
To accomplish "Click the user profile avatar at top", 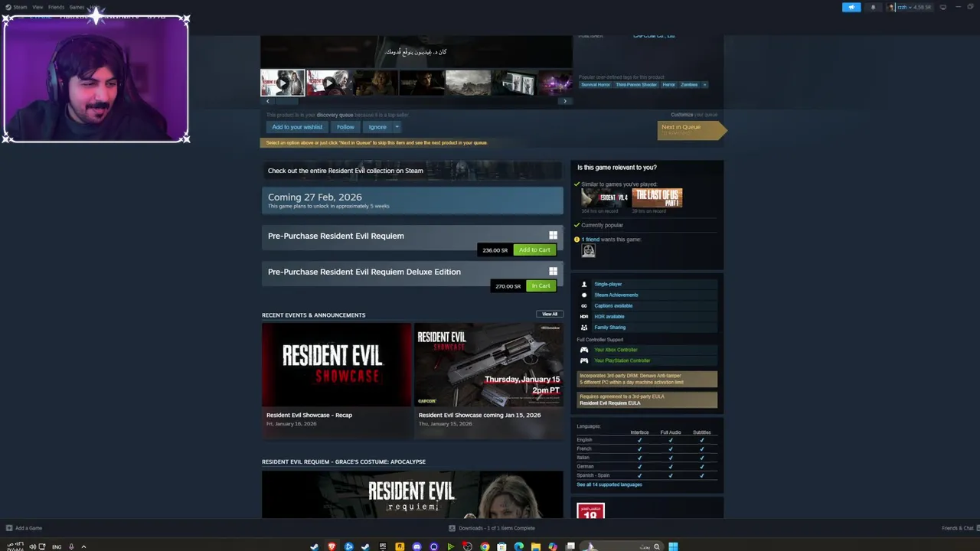I will click(892, 7).
